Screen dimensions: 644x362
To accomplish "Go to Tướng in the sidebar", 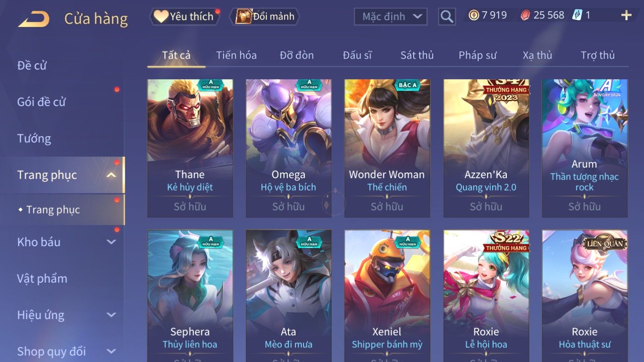I will [x=34, y=139].
